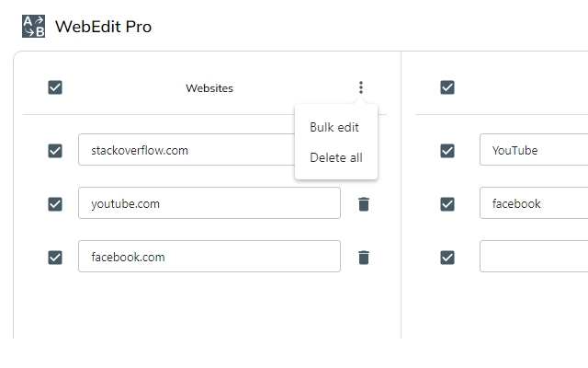The height and width of the screenshot is (368, 588).
Task: Toggle the facebook.com row checkbox
Action: [x=55, y=258]
